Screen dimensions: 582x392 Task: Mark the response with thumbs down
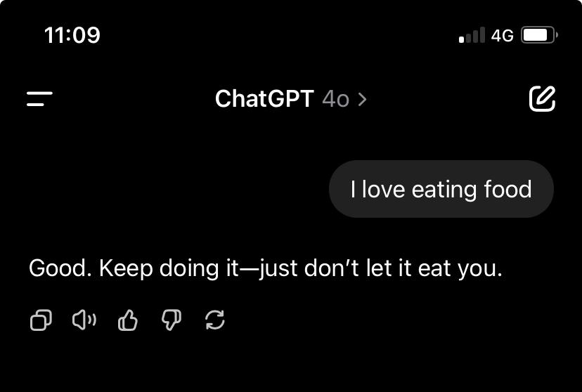(171, 320)
